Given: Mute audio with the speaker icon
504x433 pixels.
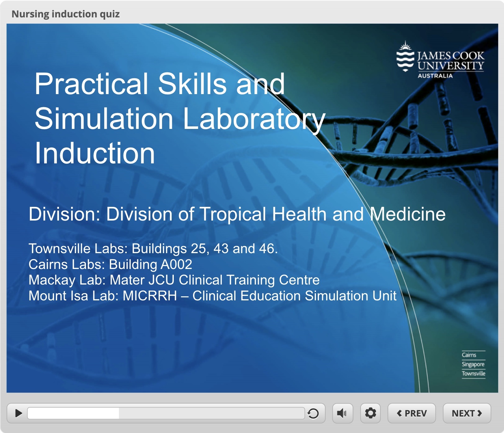Looking at the screenshot, I should 342,413.
